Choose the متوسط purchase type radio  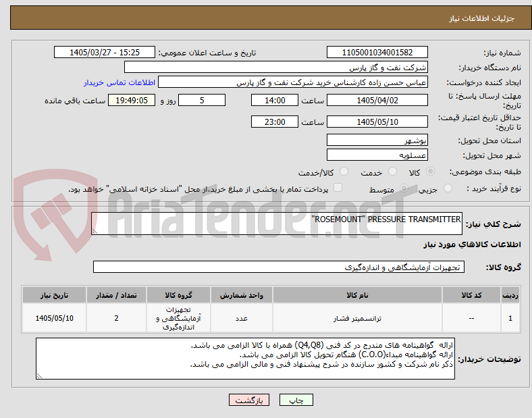pos(404,188)
